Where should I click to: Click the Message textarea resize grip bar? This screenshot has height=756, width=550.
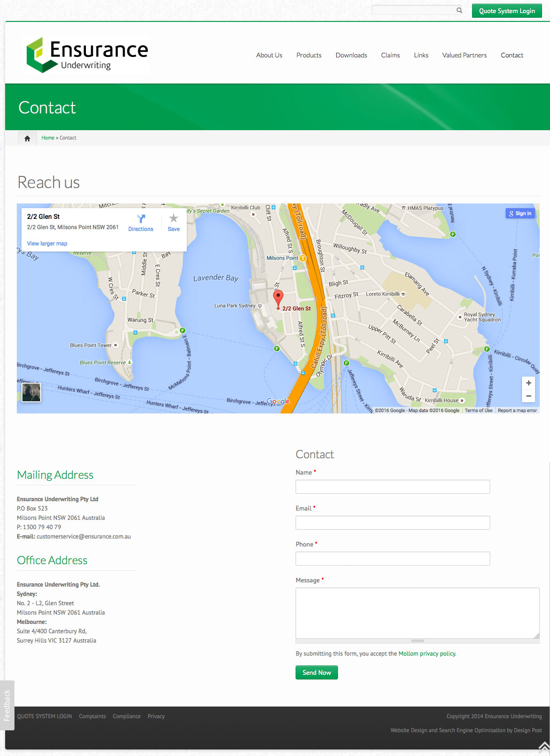click(x=417, y=641)
